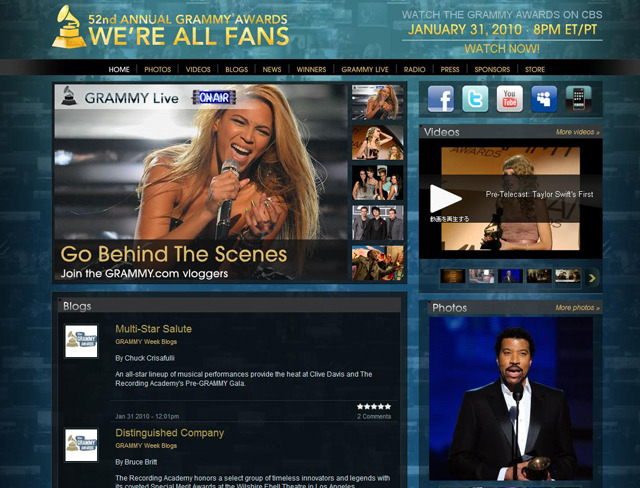Go to the HOME menu item
Image resolution: width=640 pixels, height=488 pixels.
pyautogui.click(x=119, y=69)
